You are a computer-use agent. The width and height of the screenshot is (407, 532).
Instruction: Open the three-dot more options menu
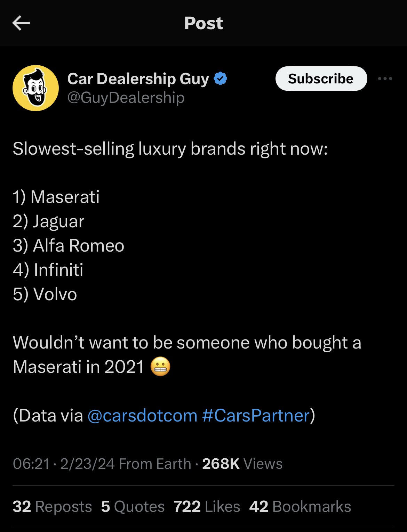coord(385,79)
